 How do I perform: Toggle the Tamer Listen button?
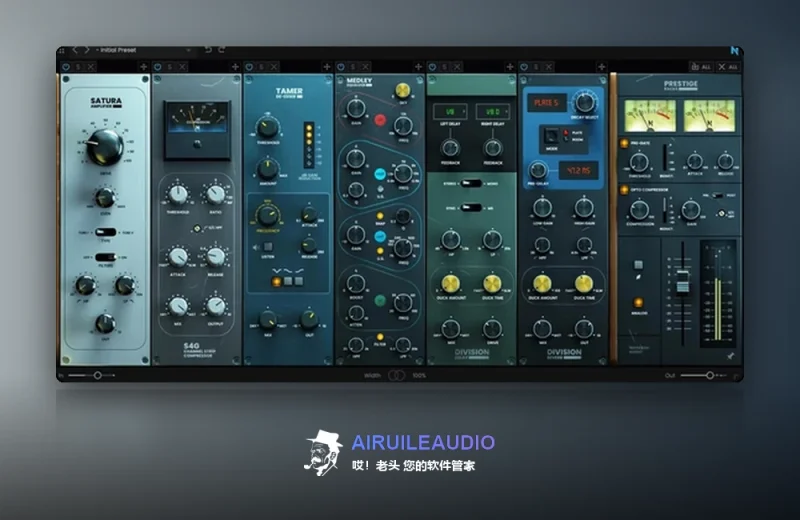(x=267, y=247)
